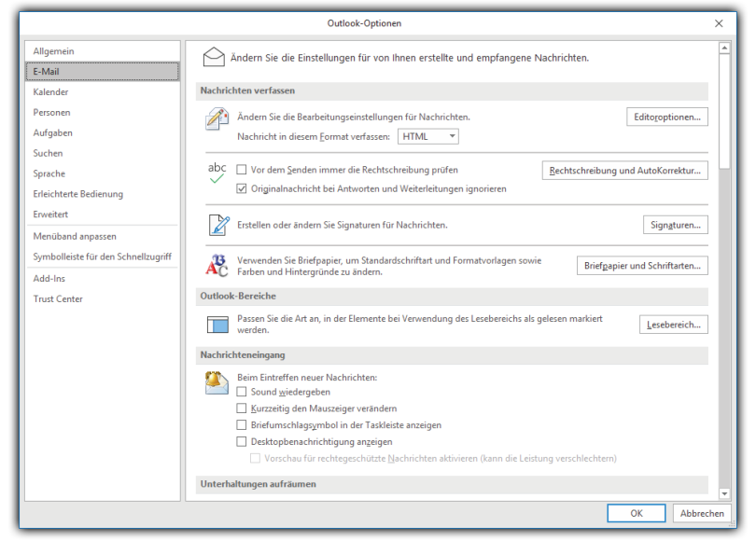Open Add-Ins settings
The width and height of the screenshot is (756, 540).
tap(103, 279)
